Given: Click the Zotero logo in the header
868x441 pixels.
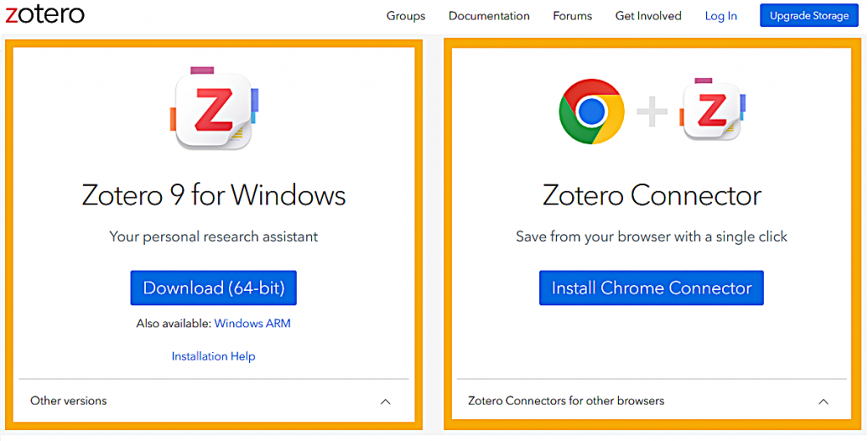Looking at the screenshot, I should [x=45, y=14].
